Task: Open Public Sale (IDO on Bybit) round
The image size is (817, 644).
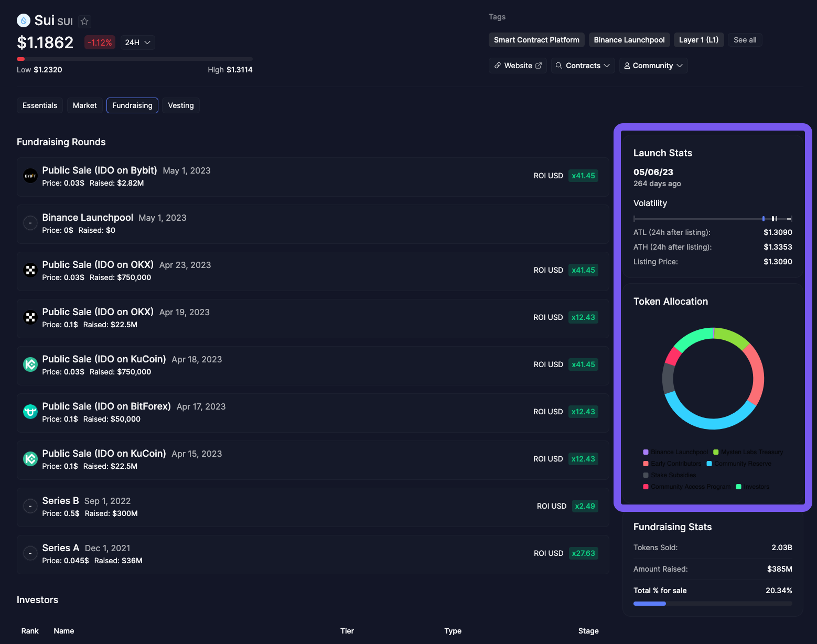Action: click(100, 170)
